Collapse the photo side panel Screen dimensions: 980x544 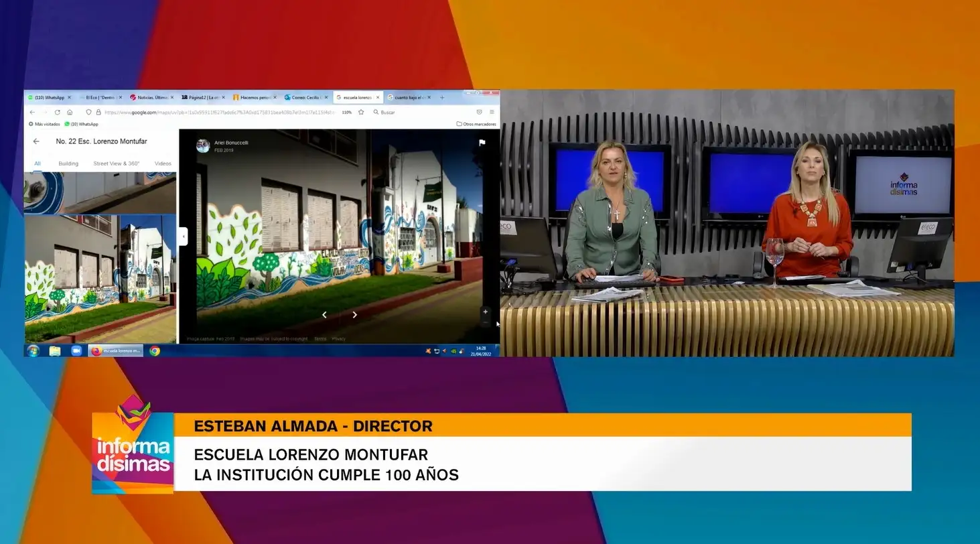183,236
